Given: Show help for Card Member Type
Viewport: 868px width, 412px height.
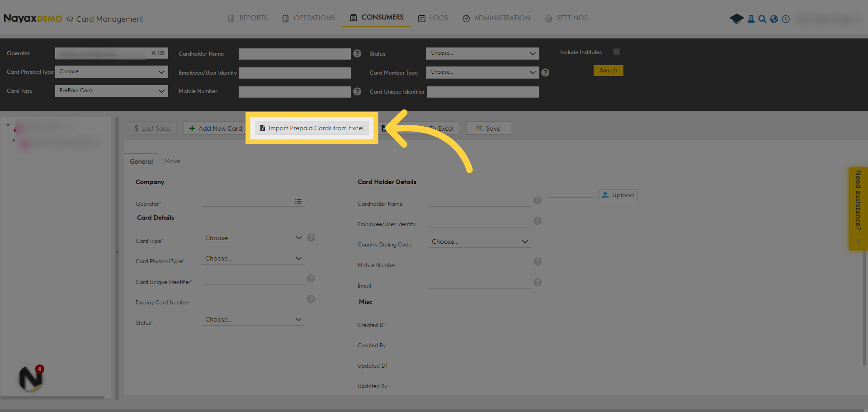Looking at the screenshot, I should click(545, 72).
